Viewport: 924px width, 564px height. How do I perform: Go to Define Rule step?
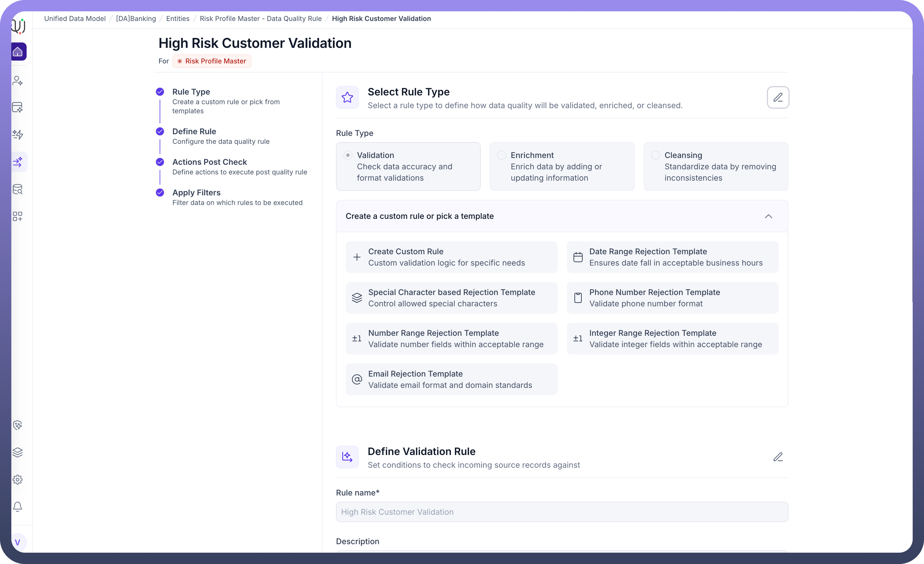click(x=194, y=132)
